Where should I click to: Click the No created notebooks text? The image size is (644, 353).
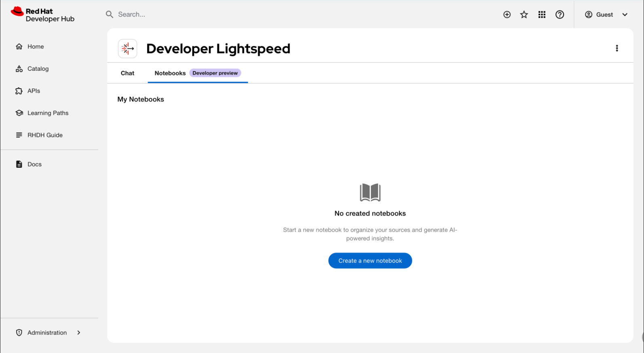point(370,213)
